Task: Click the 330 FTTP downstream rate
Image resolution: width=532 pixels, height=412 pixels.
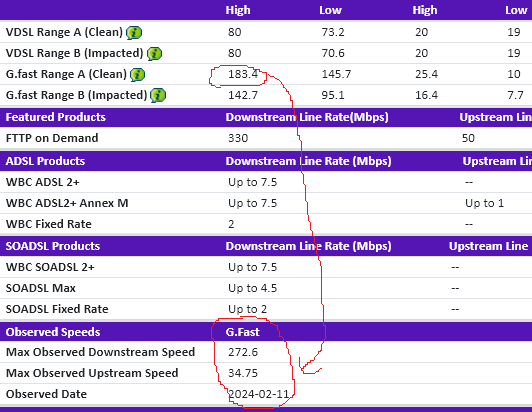Action: (238, 138)
